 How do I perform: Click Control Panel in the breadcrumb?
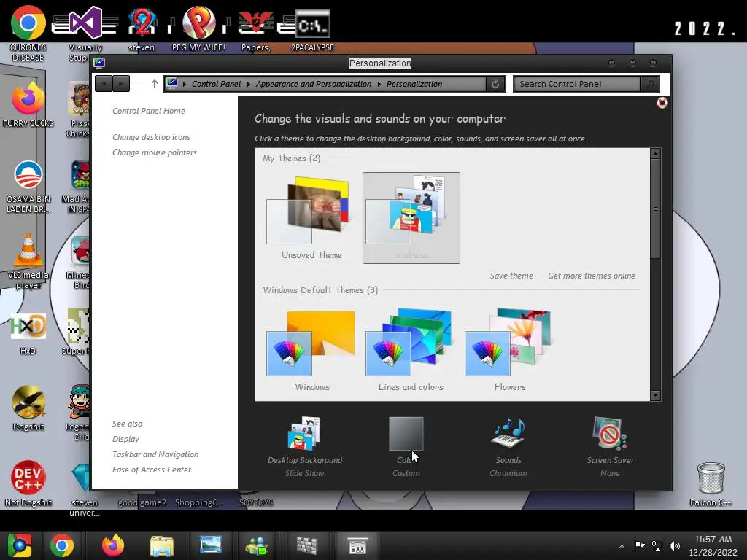(x=216, y=84)
